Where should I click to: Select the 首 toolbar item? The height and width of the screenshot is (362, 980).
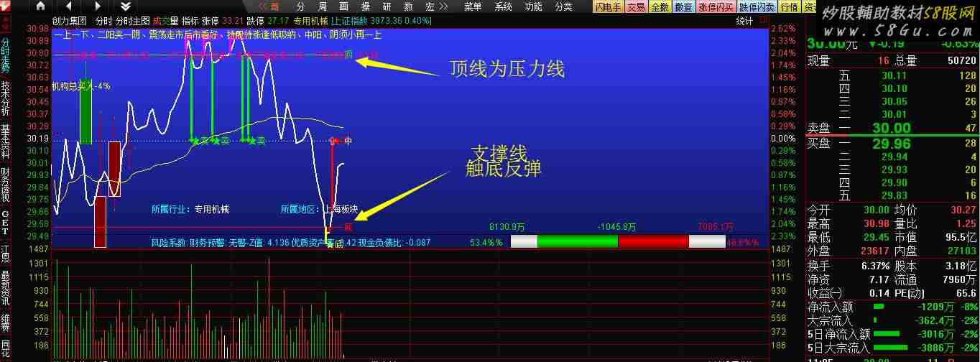pos(274,6)
